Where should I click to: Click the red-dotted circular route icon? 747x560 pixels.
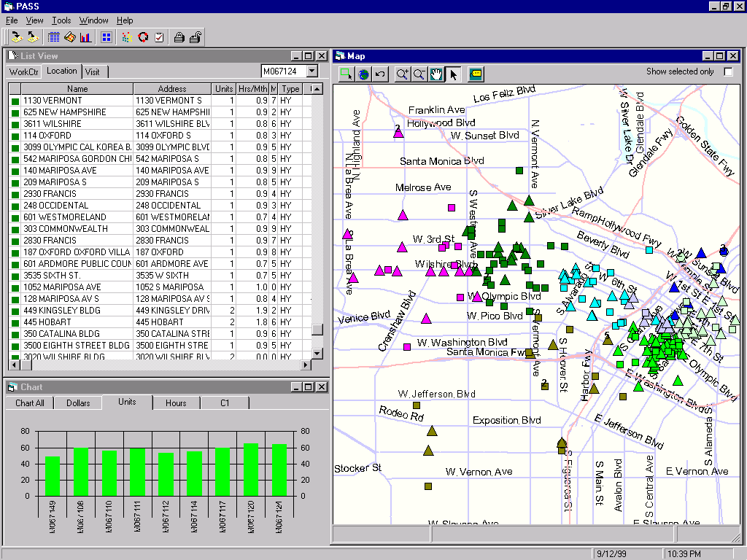(x=143, y=37)
